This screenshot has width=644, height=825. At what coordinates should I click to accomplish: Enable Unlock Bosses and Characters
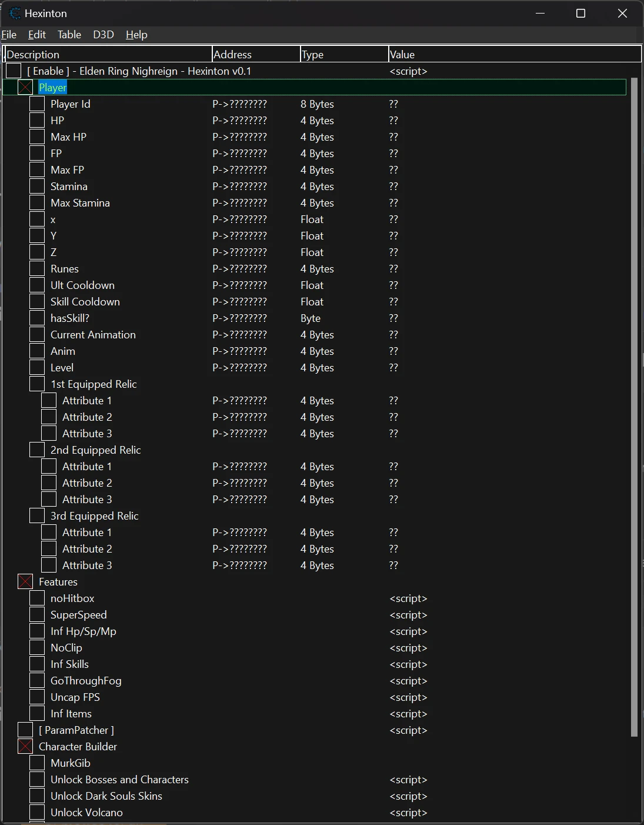point(36,779)
